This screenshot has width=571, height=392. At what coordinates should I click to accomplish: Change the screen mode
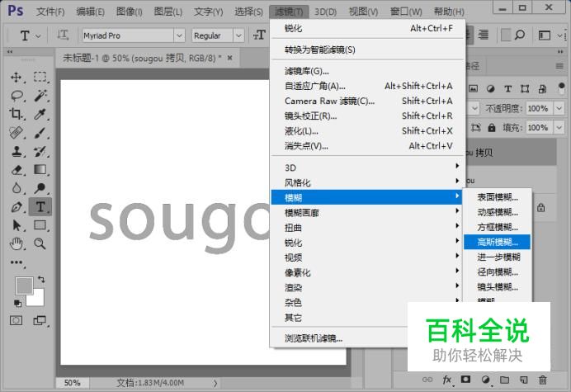click(40, 320)
